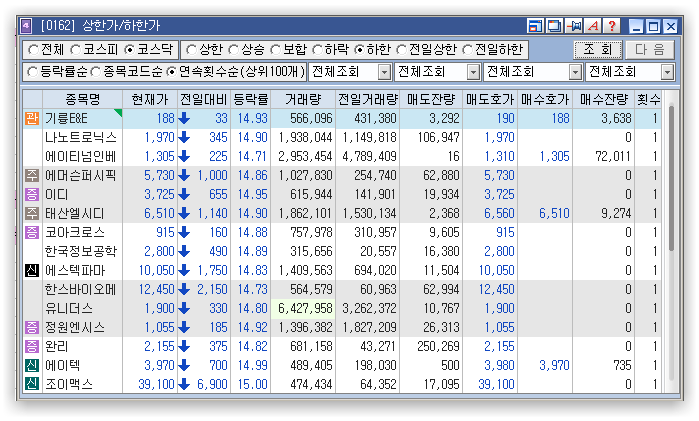Click the blue down arrow in 기륭E&E row
The height and width of the screenshot is (421, 699).
[x=184, y=118]
